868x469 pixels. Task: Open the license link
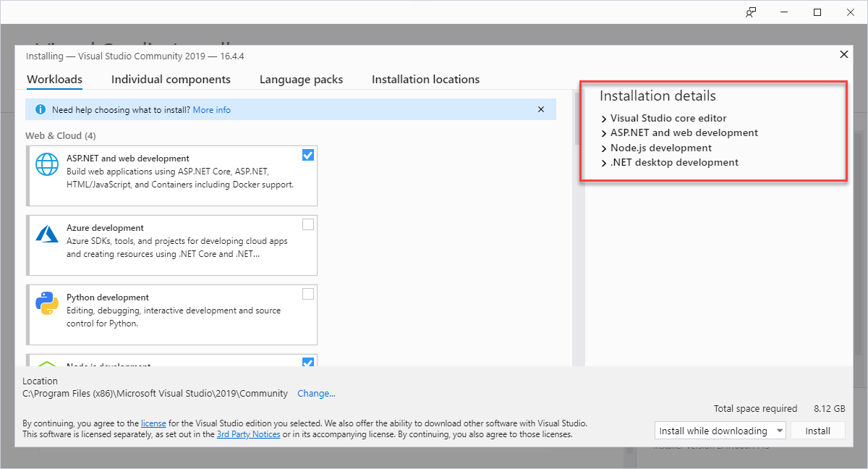(153, 423)
